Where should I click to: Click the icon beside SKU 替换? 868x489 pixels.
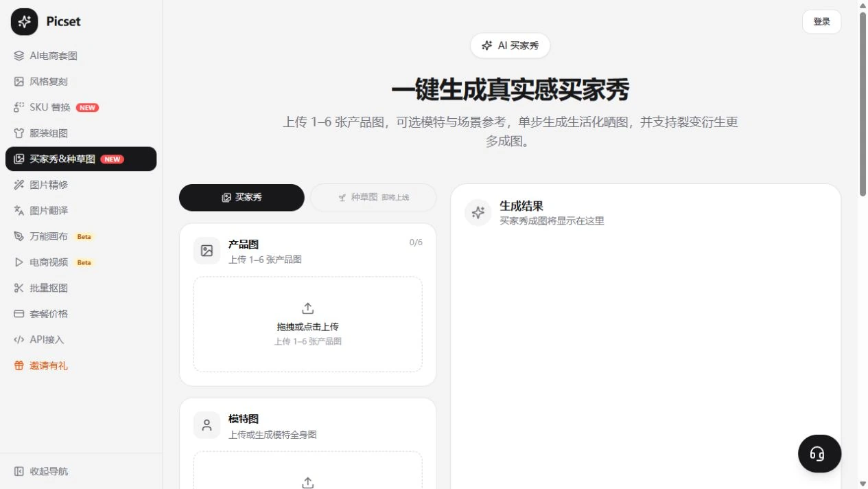coord(19,107)
